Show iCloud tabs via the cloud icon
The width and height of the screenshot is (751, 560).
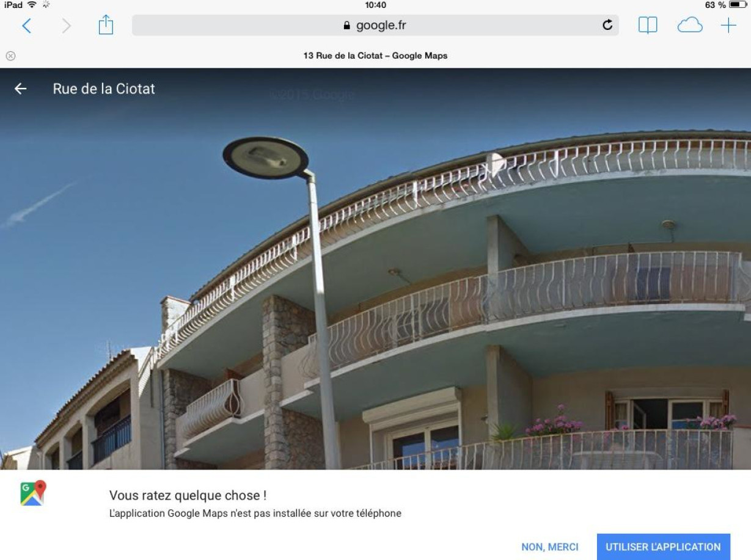point(690,26)
